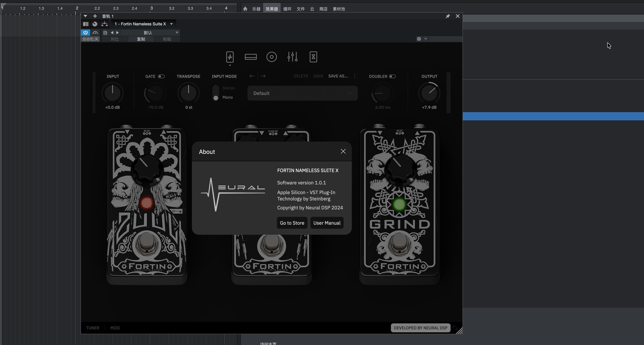Select the cabinet speaker section icon
644x345 pixels.
pyautogui.click(x=271, y=57)
